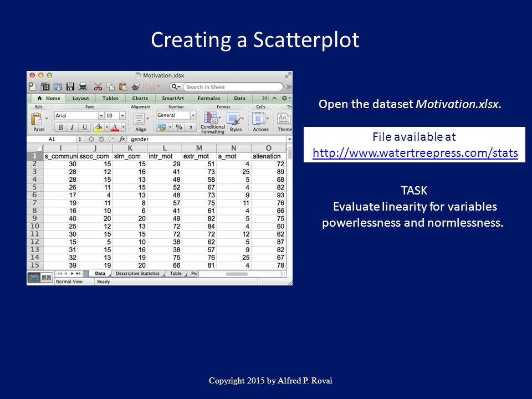Collapse the ribbon with the caret arrow

[274, 98]
